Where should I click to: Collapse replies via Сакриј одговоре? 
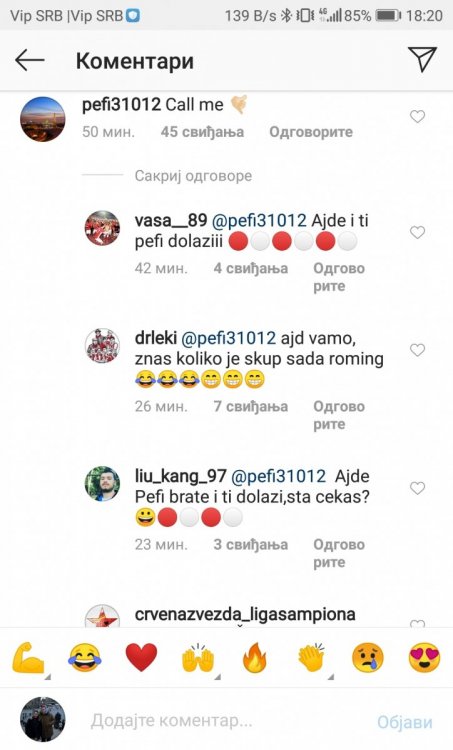[193, 176]
